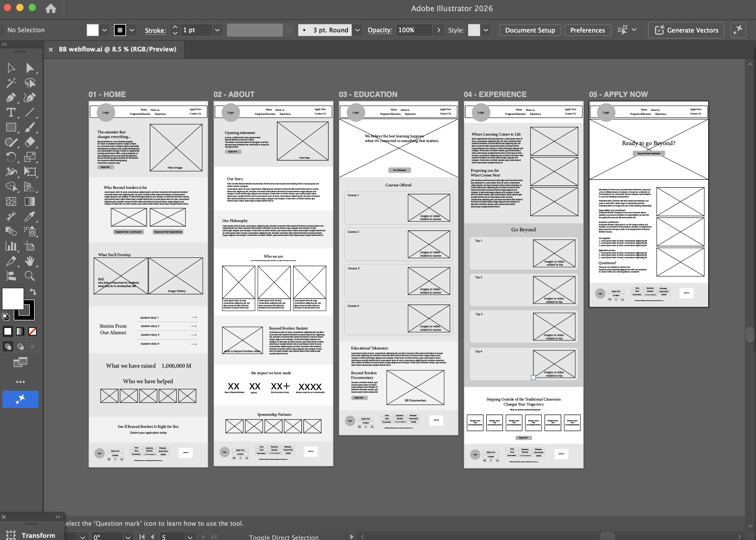Pick the Curvature tool

(x=30, y=98)
